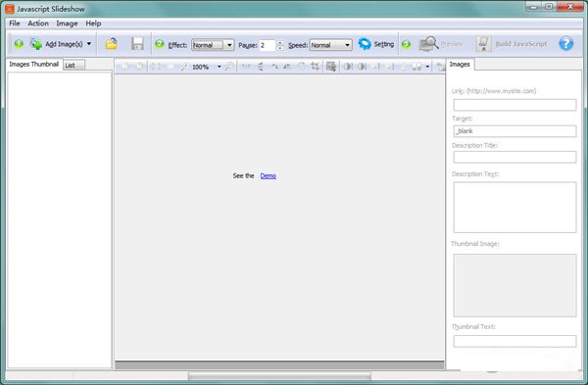Open the Help menu
This screenshot has width=588, height=385.
pos(93,24)
